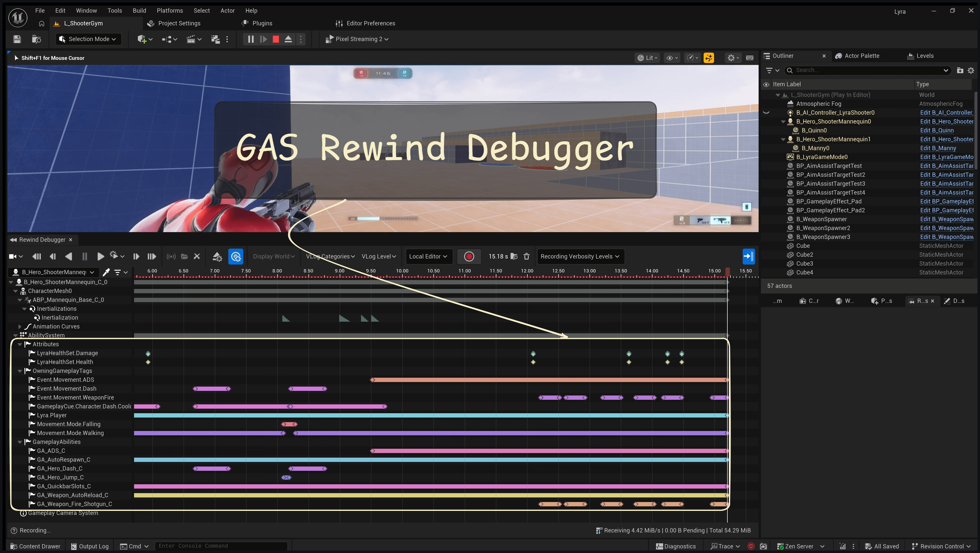Open the Platforms menu

[x=170, y=11]
